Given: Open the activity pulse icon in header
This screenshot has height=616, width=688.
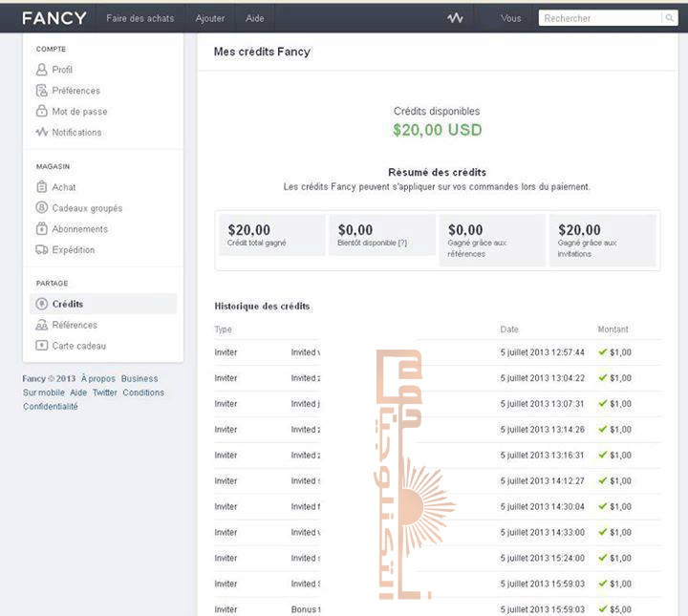Looking at the screenshot, I should 455,18.
